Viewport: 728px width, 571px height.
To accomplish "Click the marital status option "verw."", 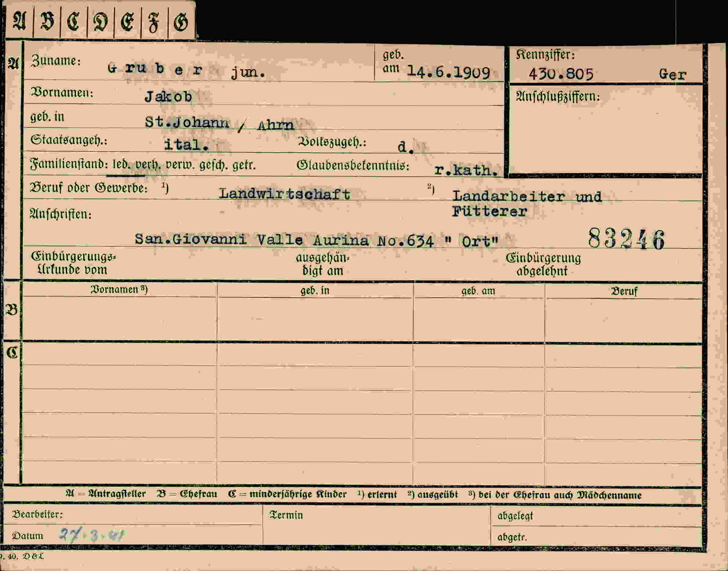I will tap(180, 165).
